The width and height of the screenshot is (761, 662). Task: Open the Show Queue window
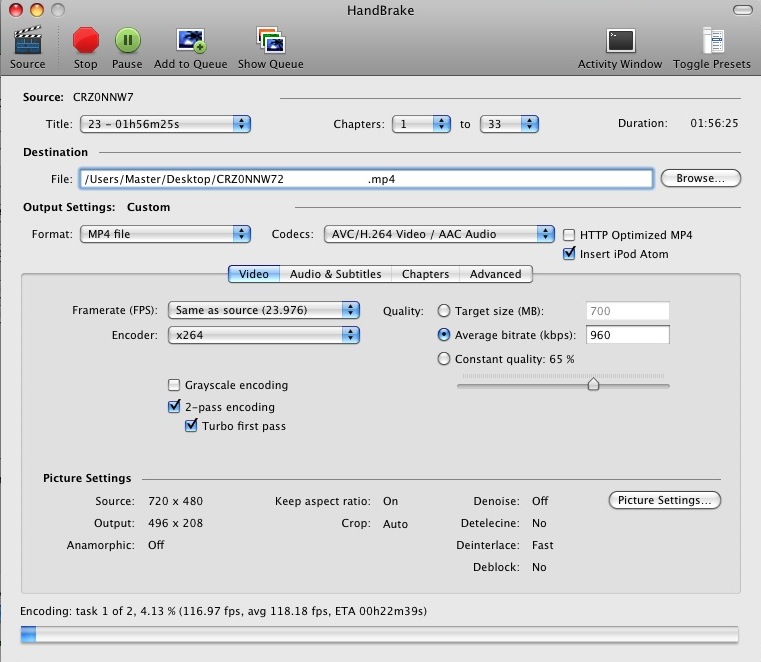click(270, 41)
